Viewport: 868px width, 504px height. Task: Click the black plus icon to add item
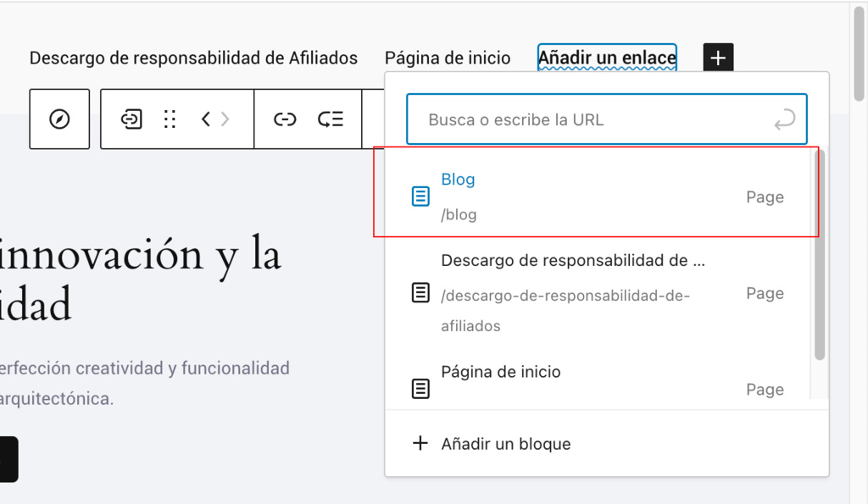click(718, 58)
